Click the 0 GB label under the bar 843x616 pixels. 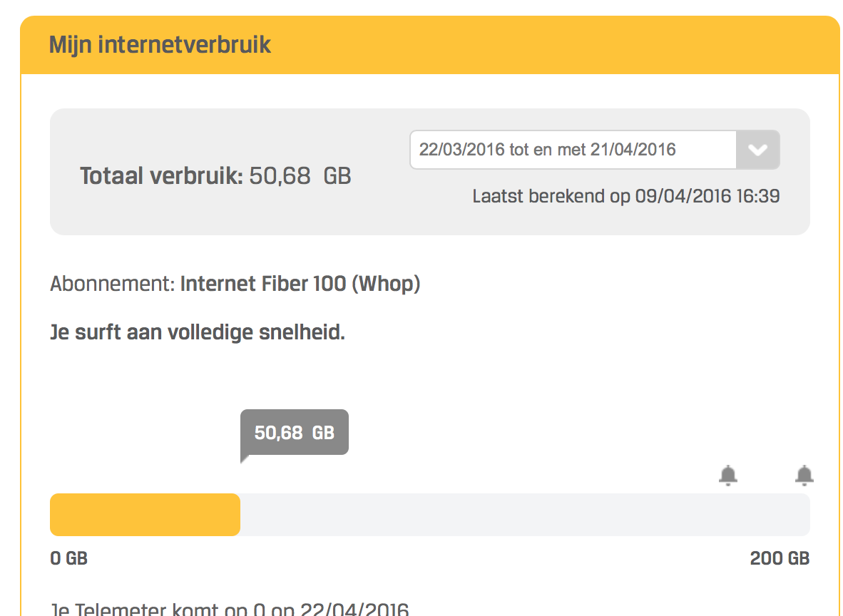point(68,558)
